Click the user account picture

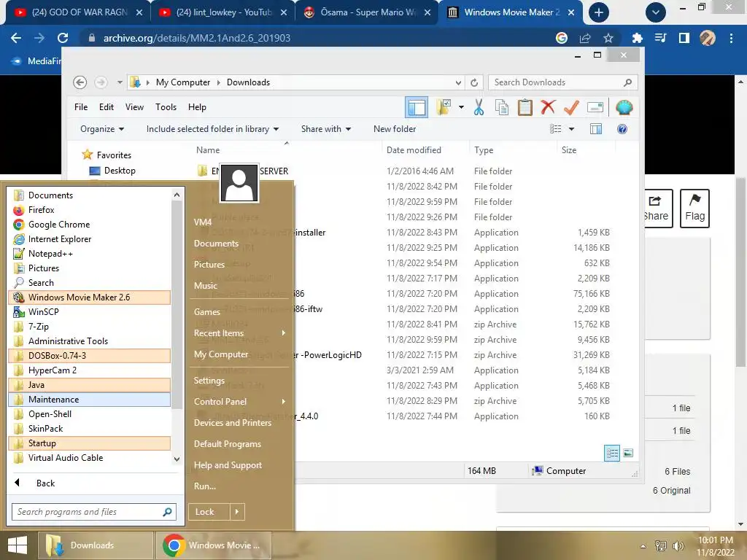click(x=239, y=183)
